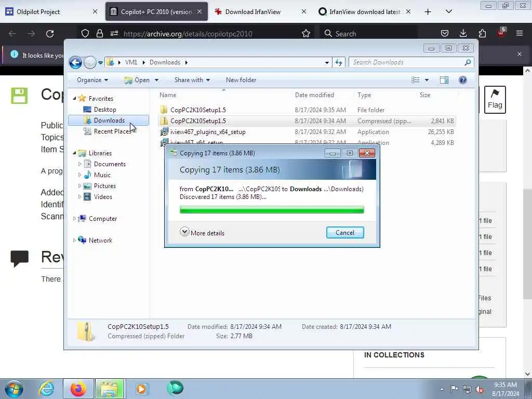Dismiss the Firefox notification bar
Image resolution: width=532 pixels, height=399 pixels.
tap(519, 54)
